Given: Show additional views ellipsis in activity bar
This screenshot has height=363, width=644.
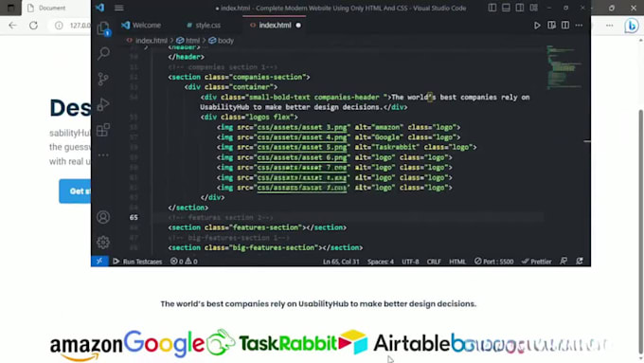Looking at the screenshot, I should tap(103, 155).
